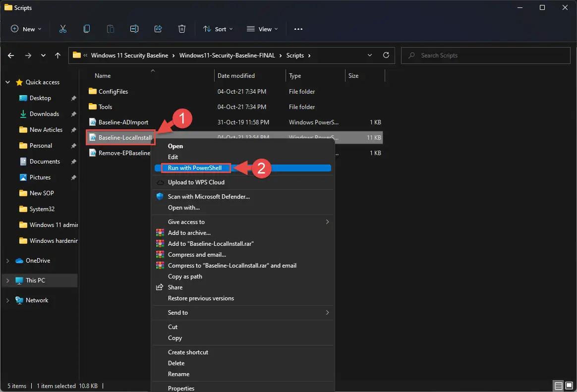The height and width of the screenshot is (392, 577).
Task: Click the Cut scissors icon in toolbar
Action: [x=63, y=29]
